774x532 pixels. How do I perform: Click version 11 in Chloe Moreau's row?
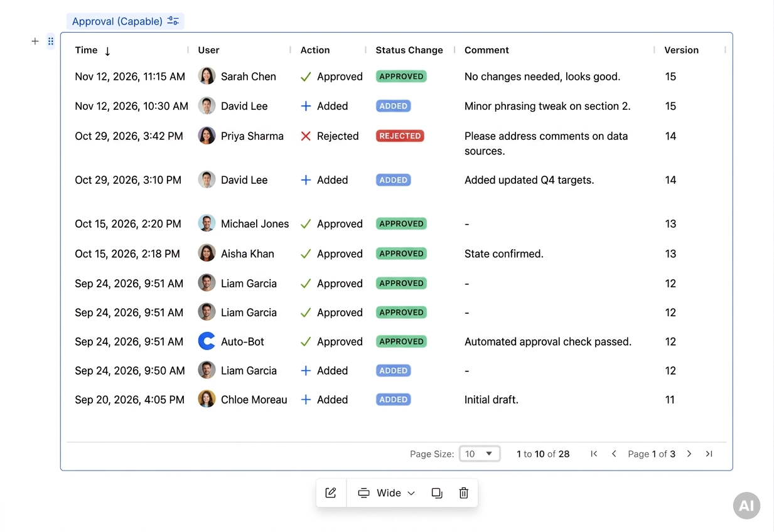[670, 400]
